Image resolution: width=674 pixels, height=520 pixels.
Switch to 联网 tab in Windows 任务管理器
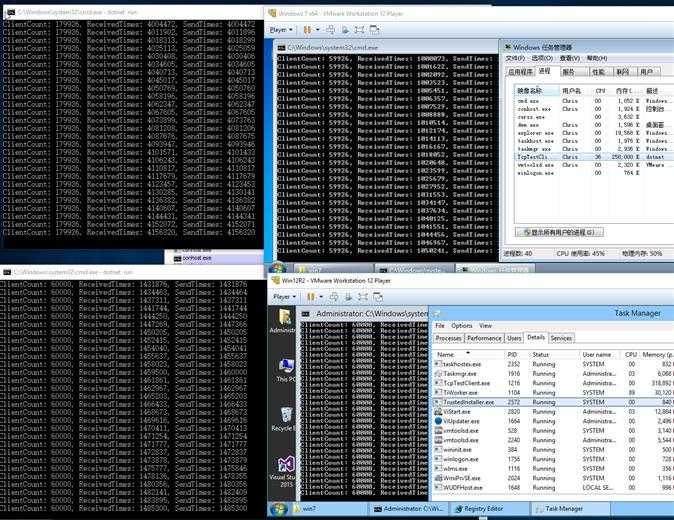[x=623, y=72]
